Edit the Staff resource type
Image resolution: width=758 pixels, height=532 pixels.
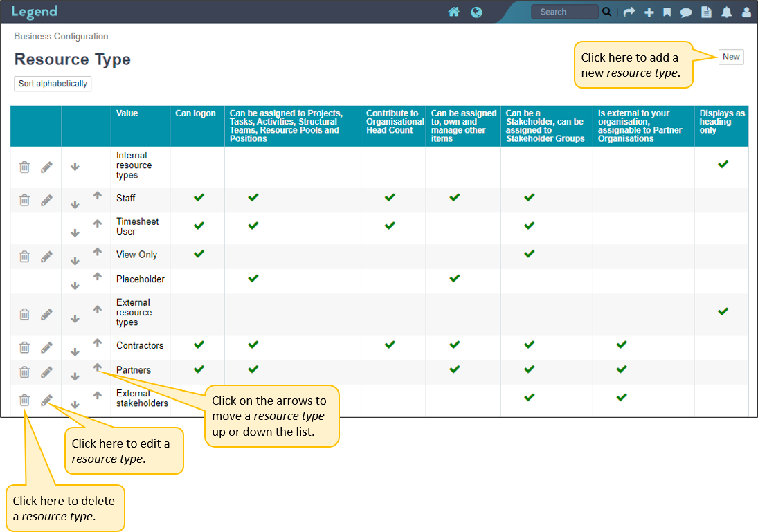click(x=46, y=200)
